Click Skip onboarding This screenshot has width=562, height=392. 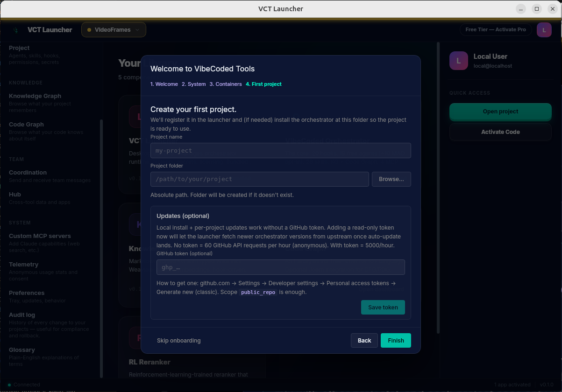tap(179, 341)
